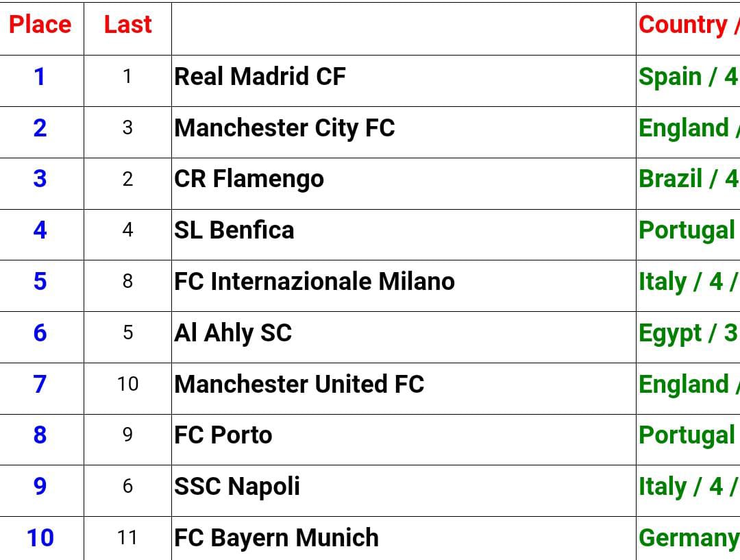Open the Real Madrid CF entry
The image size is (740, 560).
pos(260,76)
